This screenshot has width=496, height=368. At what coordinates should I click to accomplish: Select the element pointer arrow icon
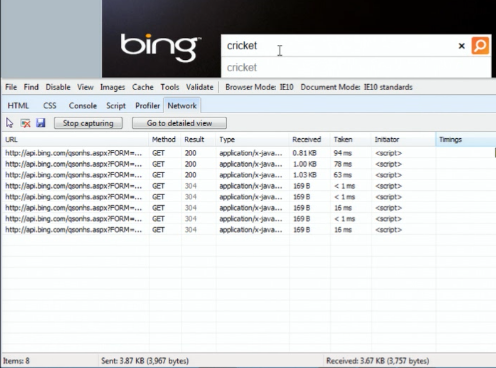(9, 123)
